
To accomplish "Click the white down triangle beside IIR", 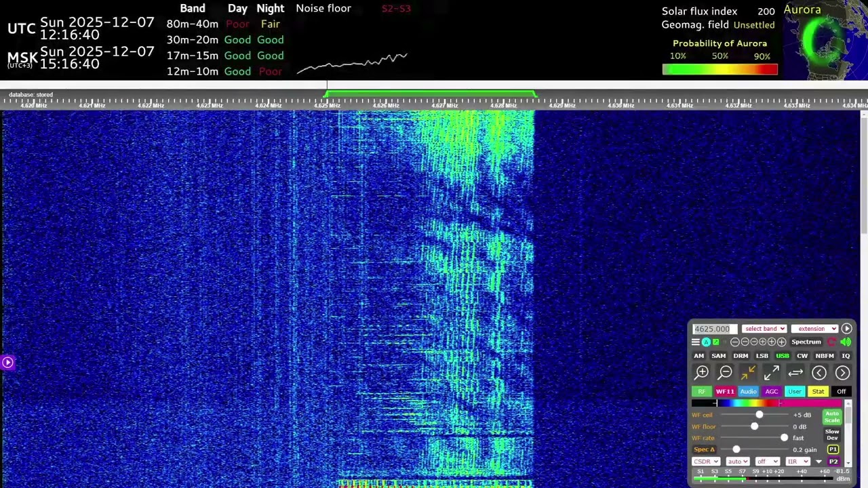I will click(x=818, y=462).
